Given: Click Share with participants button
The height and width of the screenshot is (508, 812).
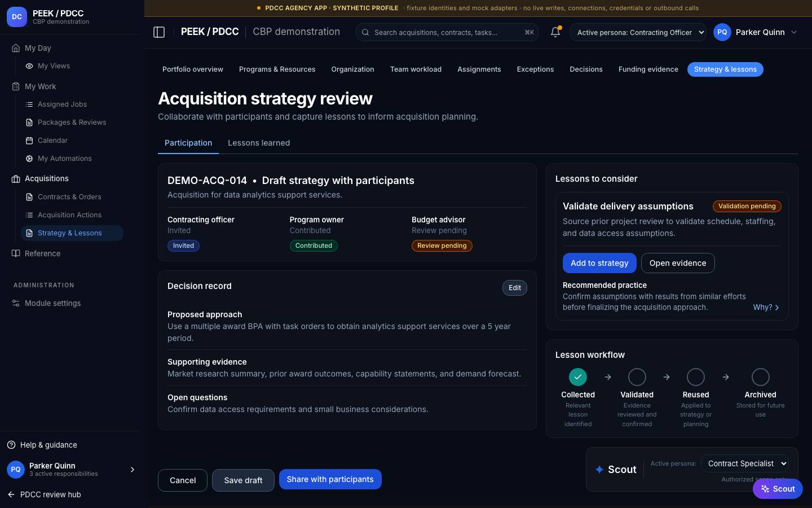Looking at the screenshot, I should coord(330,479).
